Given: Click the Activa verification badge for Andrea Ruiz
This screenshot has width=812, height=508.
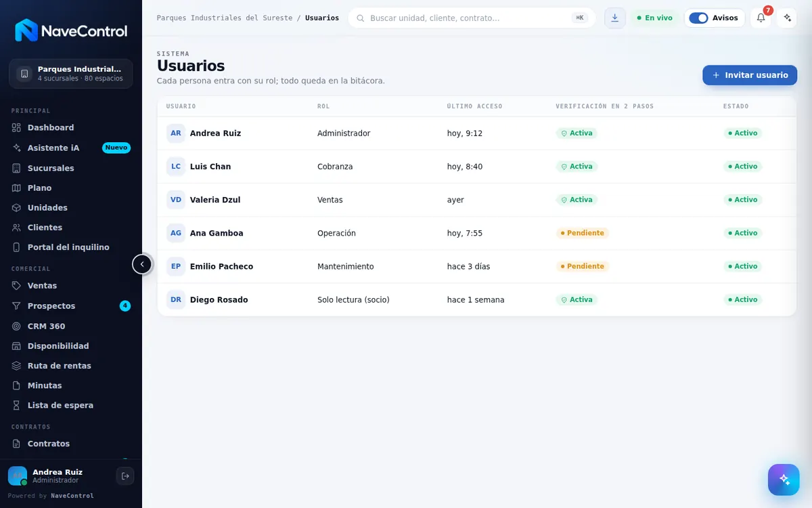Looking at the screenshot, I should point(577,133).
